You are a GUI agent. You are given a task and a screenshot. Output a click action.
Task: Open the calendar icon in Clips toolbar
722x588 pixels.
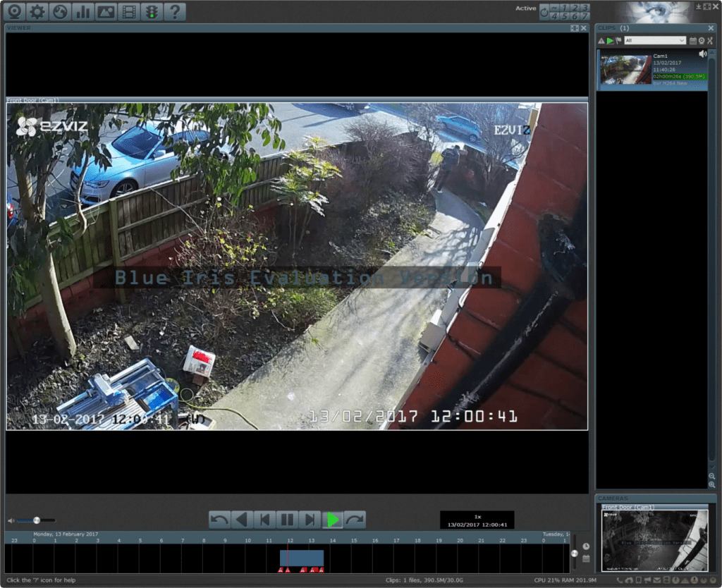(x=692, y=41)
